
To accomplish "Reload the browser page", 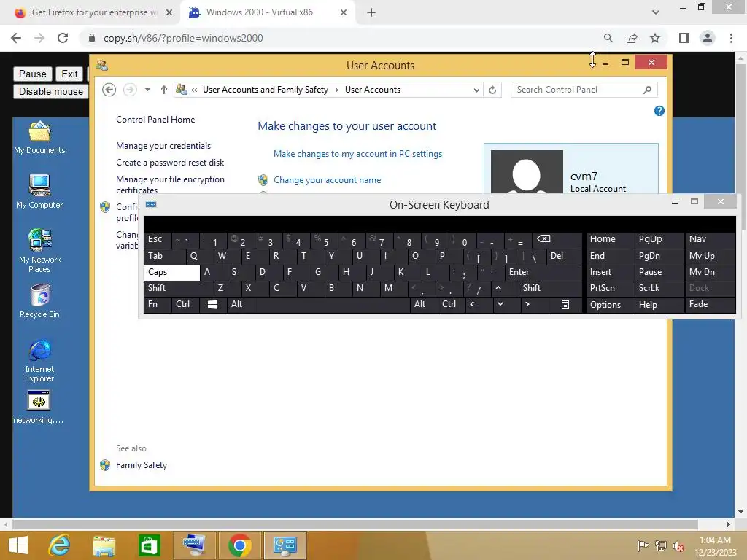I will tap(63, 38).
